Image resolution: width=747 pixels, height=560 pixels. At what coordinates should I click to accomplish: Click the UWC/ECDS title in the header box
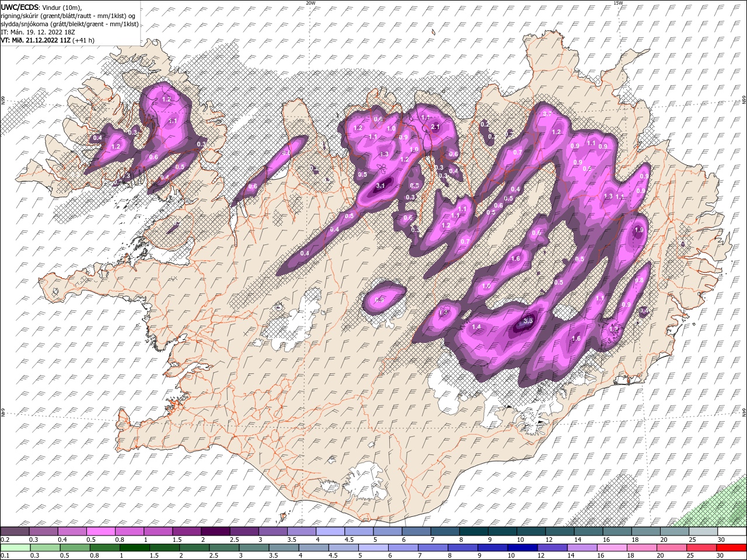click(20, 6)
